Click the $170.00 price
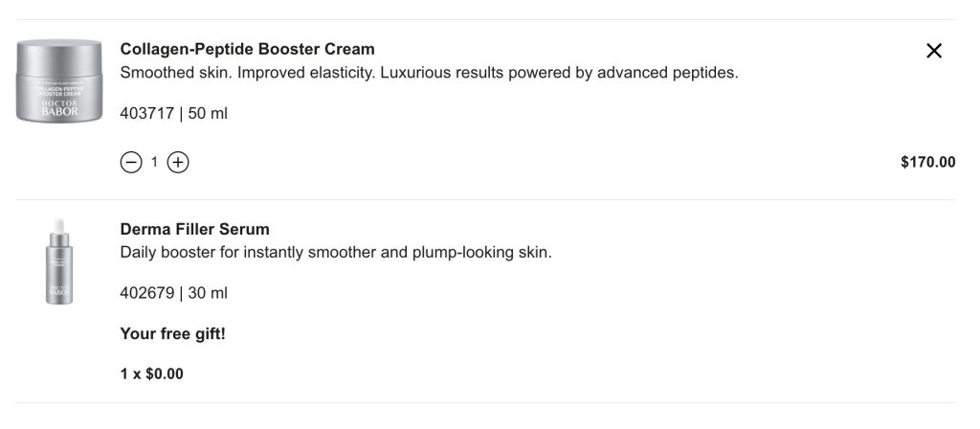Viewport: 980px width, 429px height. pos(927,163)
